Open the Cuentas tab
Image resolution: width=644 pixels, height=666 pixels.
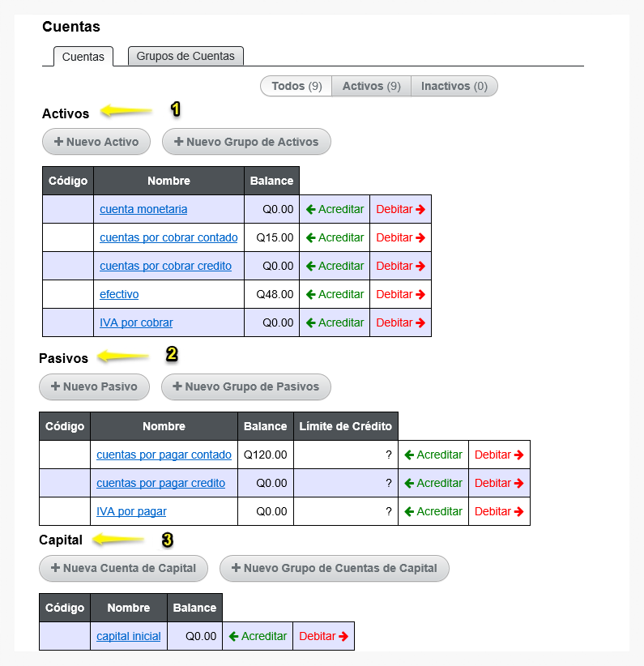pyautogui.click(x=83, y=57)
